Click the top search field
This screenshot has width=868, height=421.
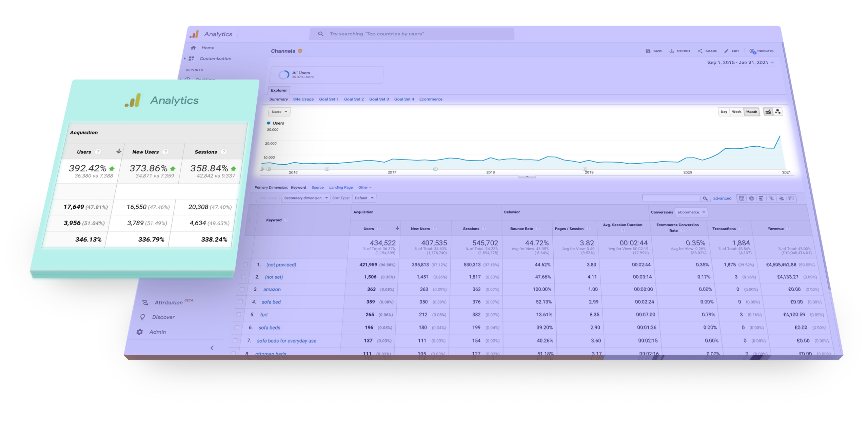click(411, 34)
